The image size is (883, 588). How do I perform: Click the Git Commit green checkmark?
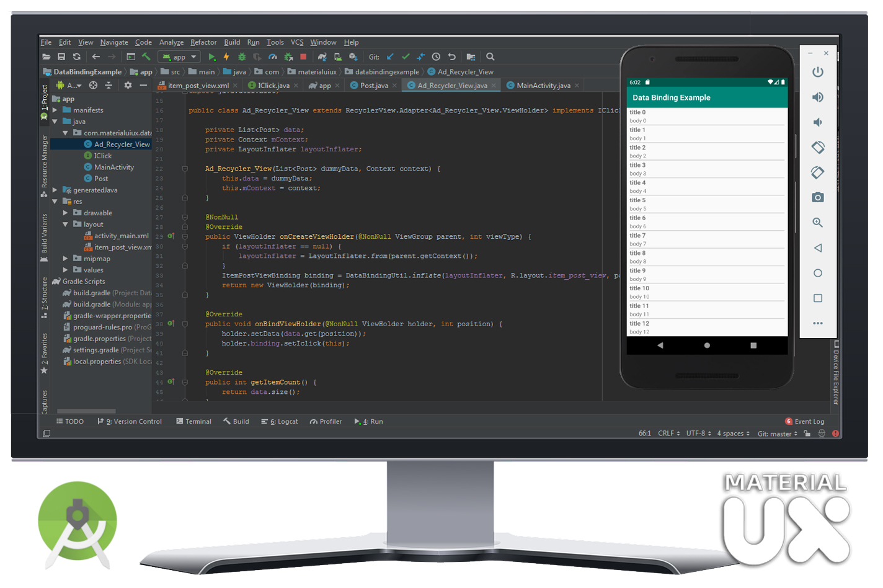[x=406, y=57]
